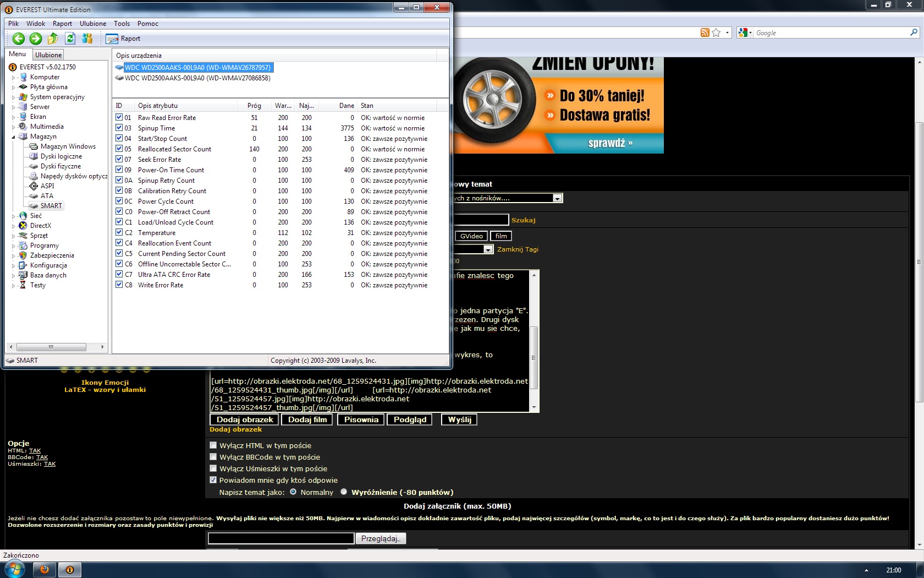Submit the post with Wyślij
Screen dimensions: 924x578
459,419
